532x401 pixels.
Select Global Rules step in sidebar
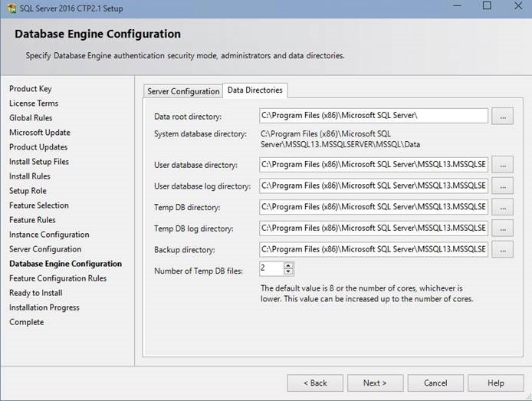pos(31,118)
